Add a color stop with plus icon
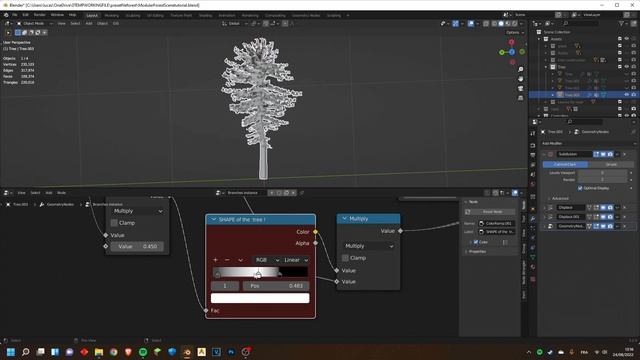Screen dimensions: 640x360 pyautogui.click(x=216, y=260)
